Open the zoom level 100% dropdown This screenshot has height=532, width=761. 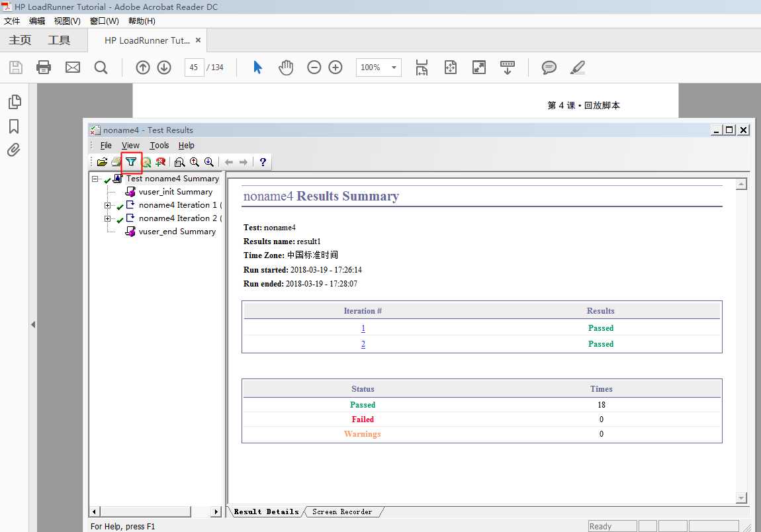click(394, 67)
